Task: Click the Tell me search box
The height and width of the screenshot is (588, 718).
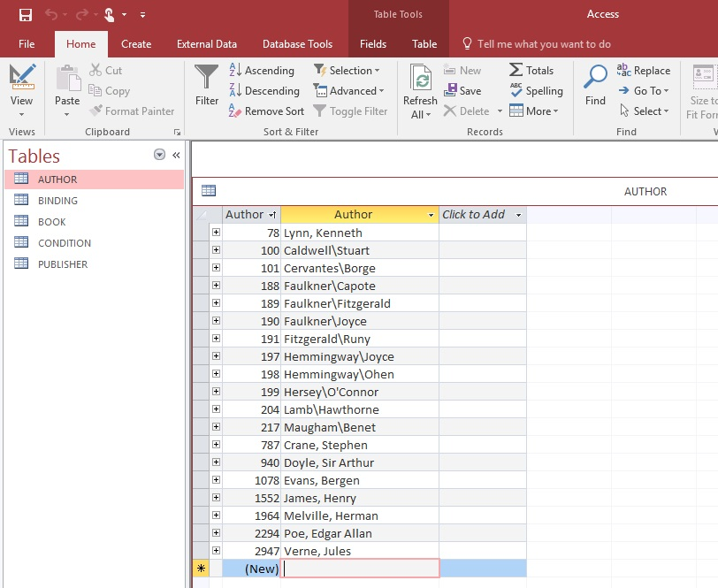Action: tap(544, 44)
